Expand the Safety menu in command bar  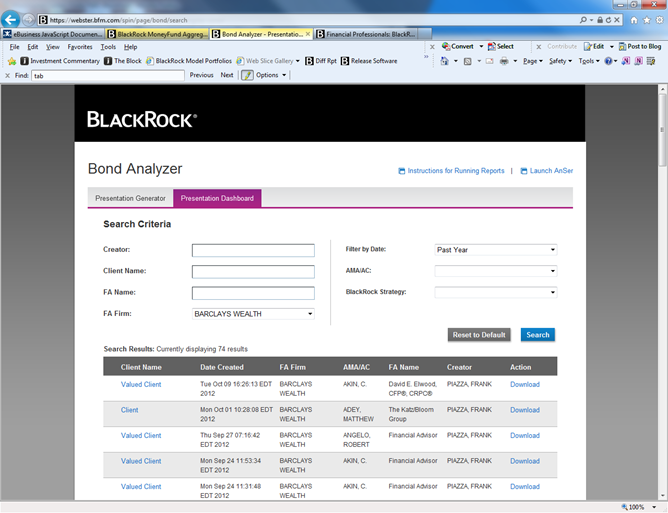click(560, 61)
